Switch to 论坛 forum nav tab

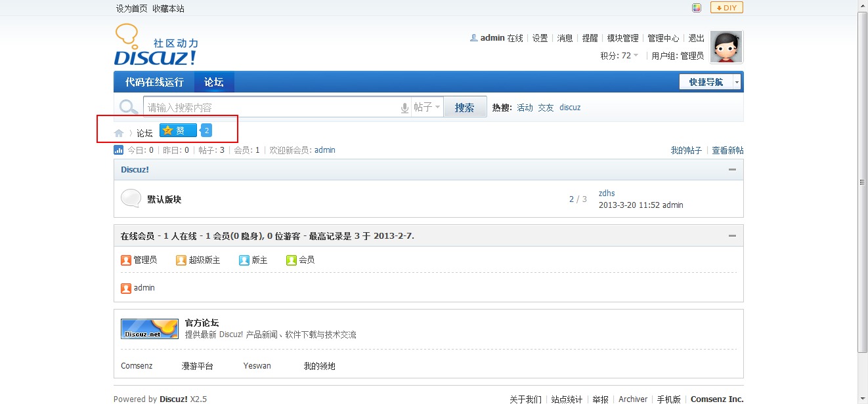214,82
